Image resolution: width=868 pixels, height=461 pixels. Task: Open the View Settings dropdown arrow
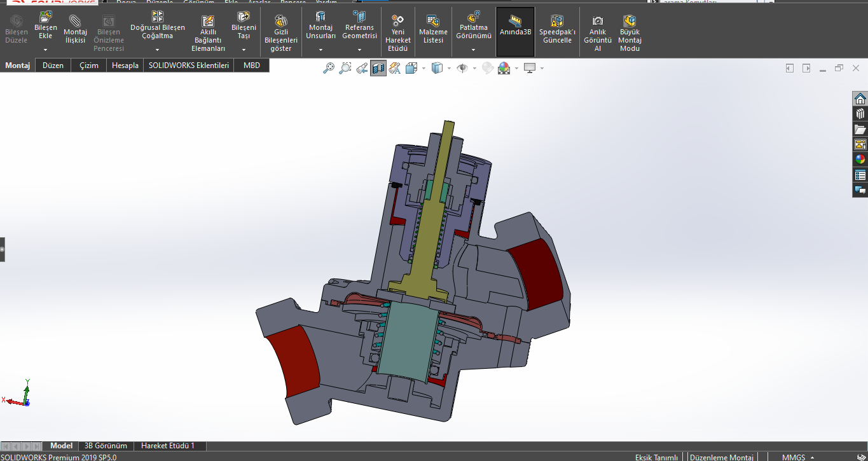pyautogui.click(x=542, y=68)
